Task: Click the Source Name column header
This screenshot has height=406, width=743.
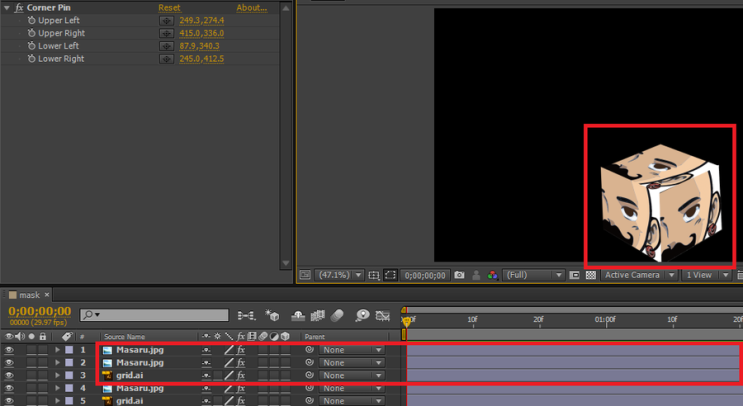Action: click(124, 336)
